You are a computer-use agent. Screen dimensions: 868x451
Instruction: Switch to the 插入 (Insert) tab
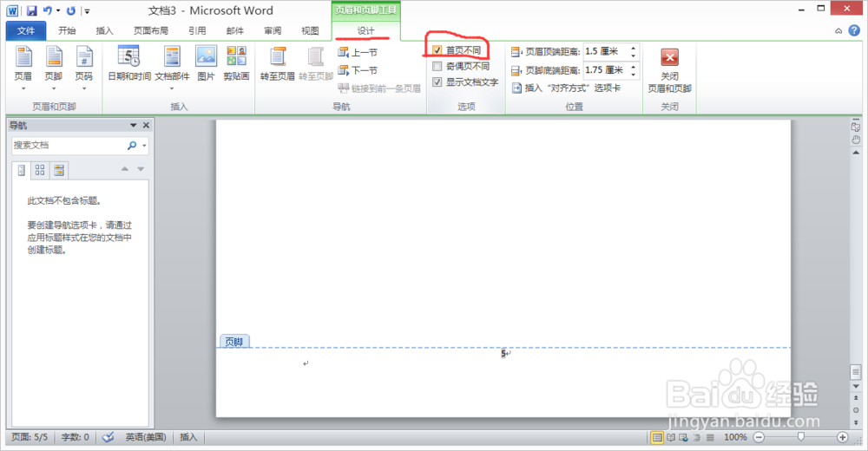pyautogui.click(x=104, y=31)
